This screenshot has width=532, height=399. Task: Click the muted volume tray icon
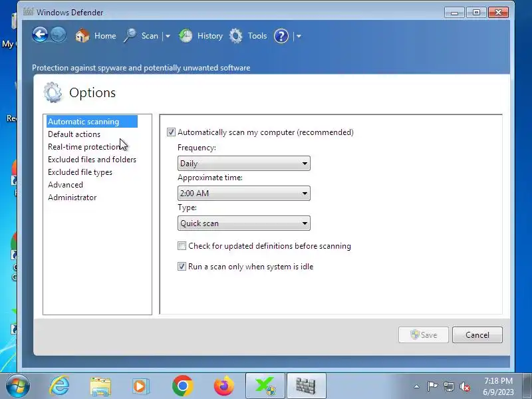pyautogui.click(x=465, y=386)
